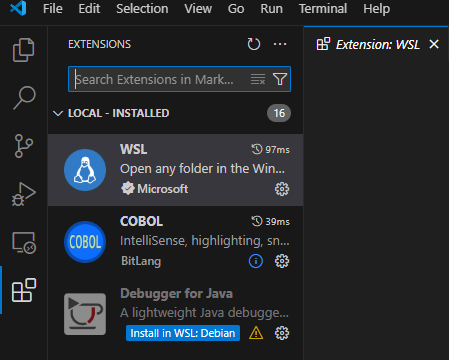This screenshot has width=449, height=360.
Task: Click the info icon on COBOL extension
Action: (x=256, y=261)
